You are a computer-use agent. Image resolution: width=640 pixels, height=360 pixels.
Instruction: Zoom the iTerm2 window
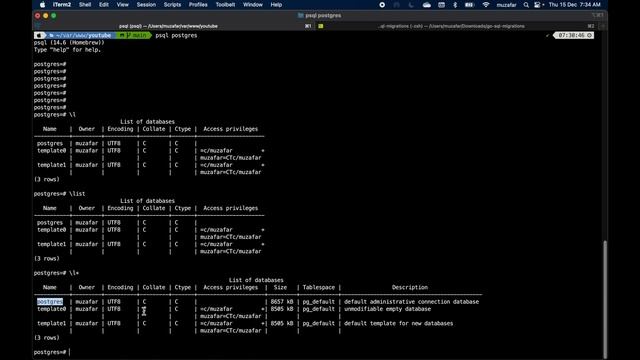pyautogui.click(x=54, y=16)
